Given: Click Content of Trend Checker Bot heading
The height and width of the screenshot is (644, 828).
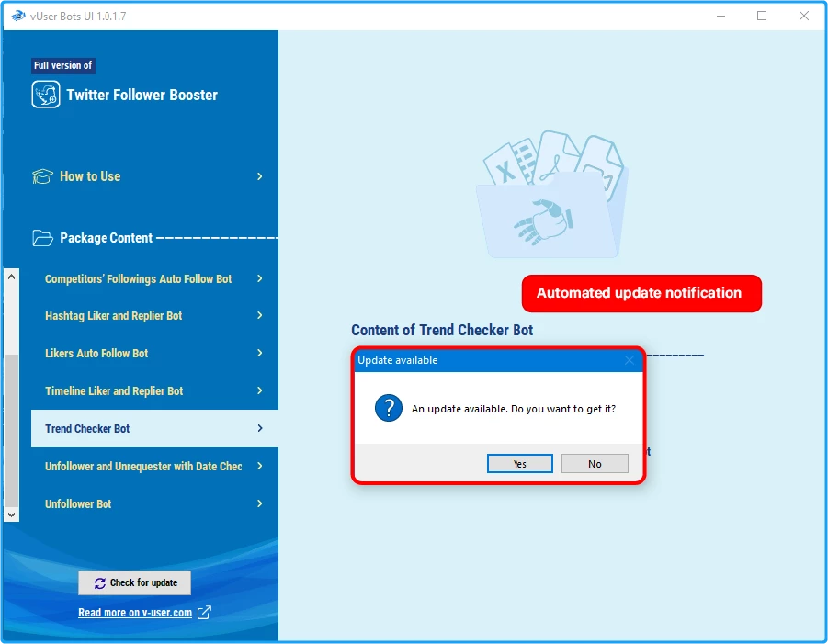Looking at the screenshot, I should 442,330.
